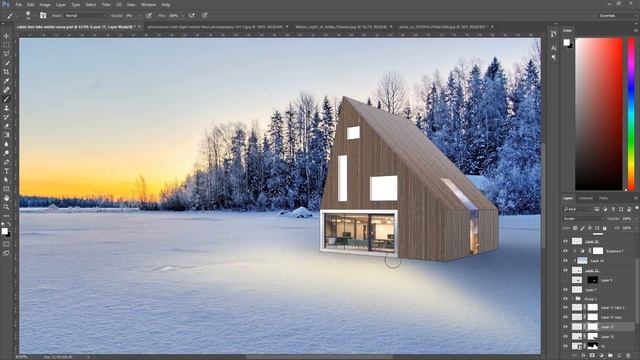Select the Dodge tool

[6, 153]
